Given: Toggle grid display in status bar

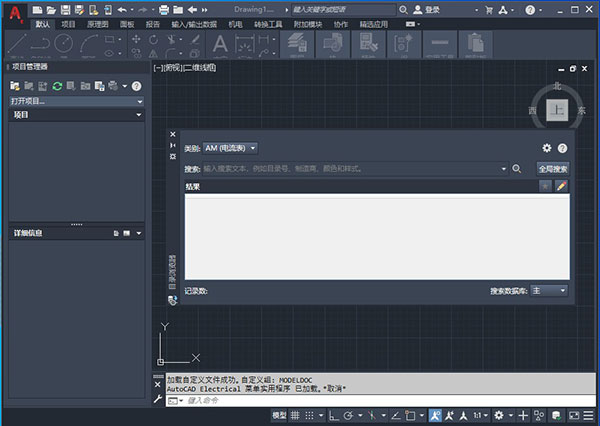Looking at the screenshot, I should (x=296, y=415).
